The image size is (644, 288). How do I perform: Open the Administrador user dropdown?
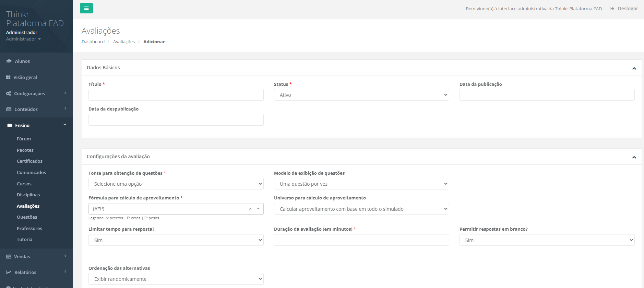[23, 39]
